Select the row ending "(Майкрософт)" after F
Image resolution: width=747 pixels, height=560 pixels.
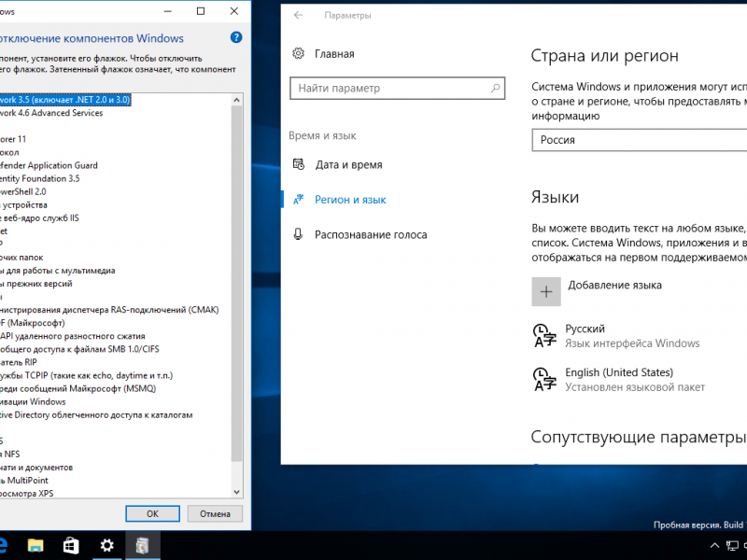[x=33, y=323]
